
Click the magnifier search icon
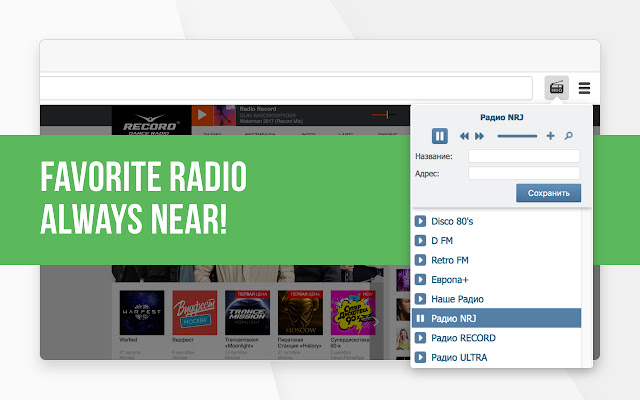click(x=569, y=136)
